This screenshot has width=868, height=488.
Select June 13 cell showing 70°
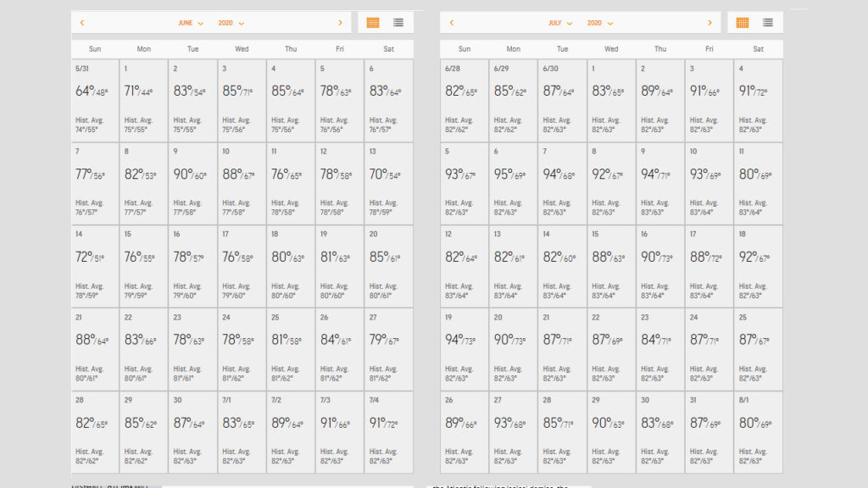(x=389, y=183)
